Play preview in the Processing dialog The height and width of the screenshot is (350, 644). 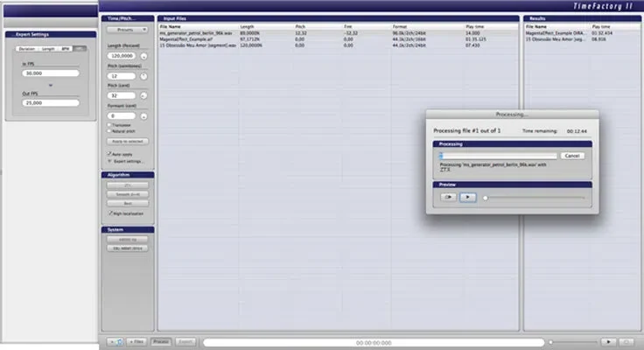(467, 197)
